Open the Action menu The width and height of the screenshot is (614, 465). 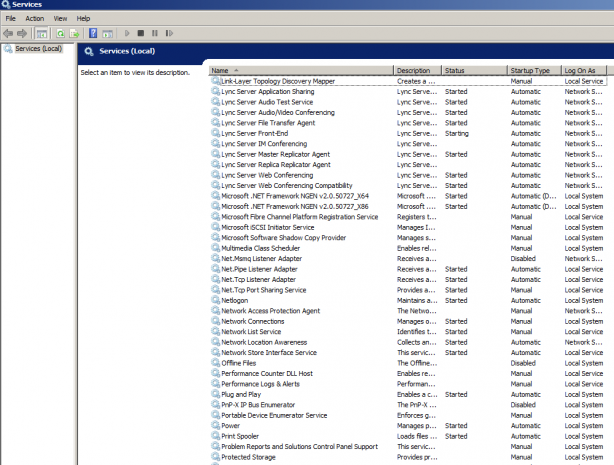coord(34,18)
